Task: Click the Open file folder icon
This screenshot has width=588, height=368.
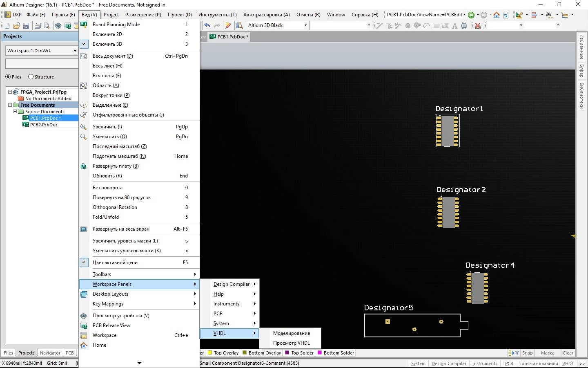Action: pyautogui.click(x=17, y=26)
